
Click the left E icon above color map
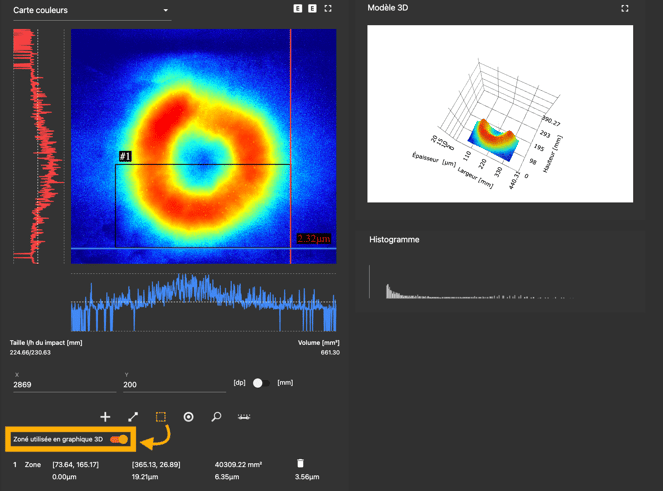(298, 9)
